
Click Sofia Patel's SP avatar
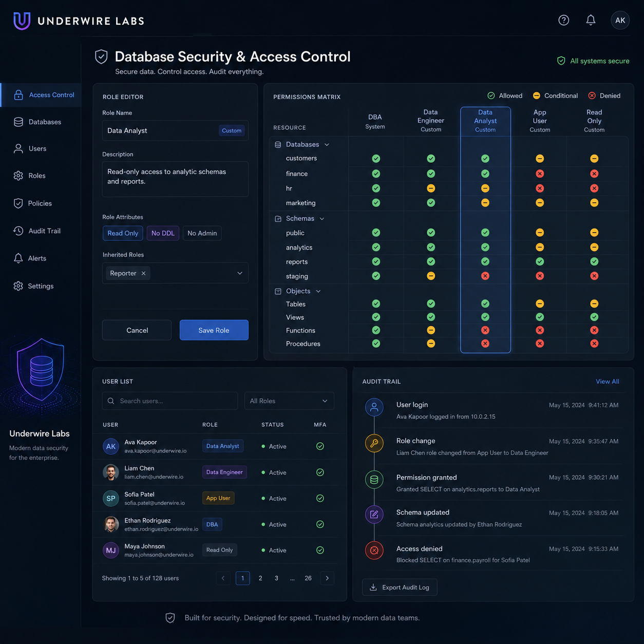[110, 498]
